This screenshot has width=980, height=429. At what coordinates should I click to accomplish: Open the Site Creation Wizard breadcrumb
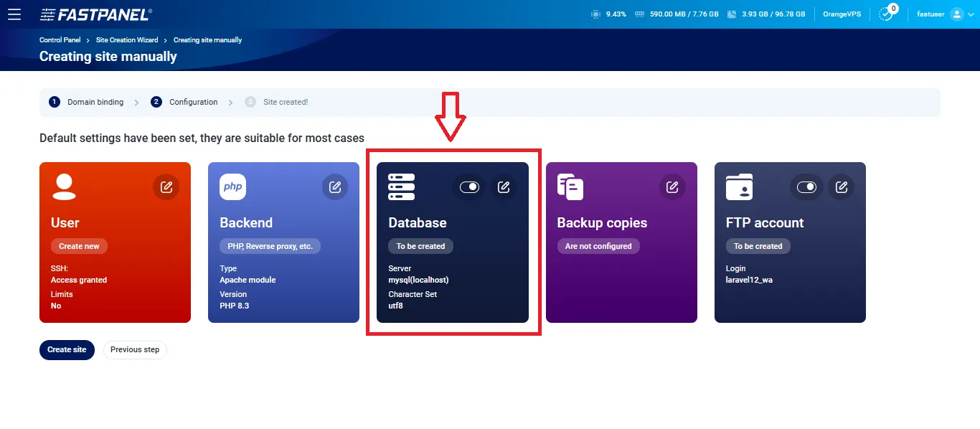126,39
